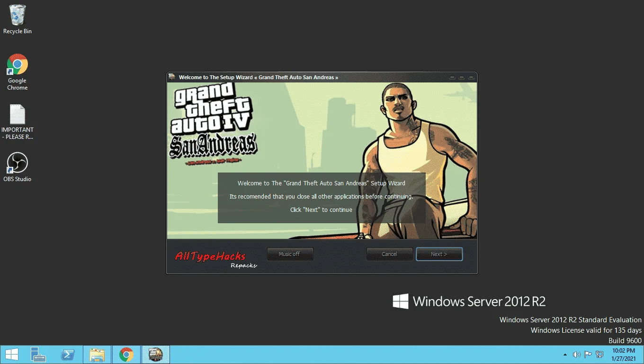The width and height of the screenshot is (644, 364).
Task: Show hidden system tray icons
Action: pyautogui.click(x=565, y=355)
